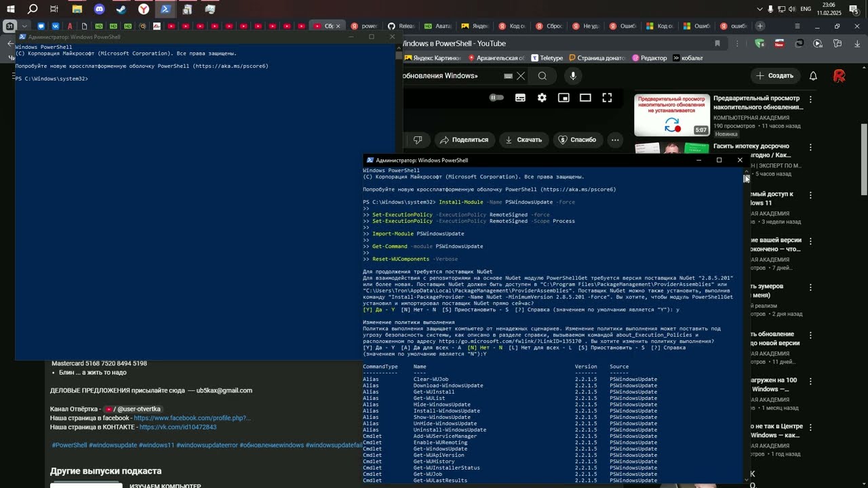The height and width of the screenshot is (488, 868).
Task: Open YouTube notifications bell
Action: tap(813, 76)
